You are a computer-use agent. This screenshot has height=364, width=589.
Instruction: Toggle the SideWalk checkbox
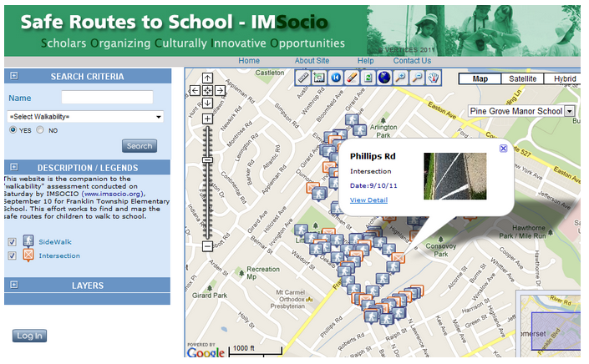(12, 242)
